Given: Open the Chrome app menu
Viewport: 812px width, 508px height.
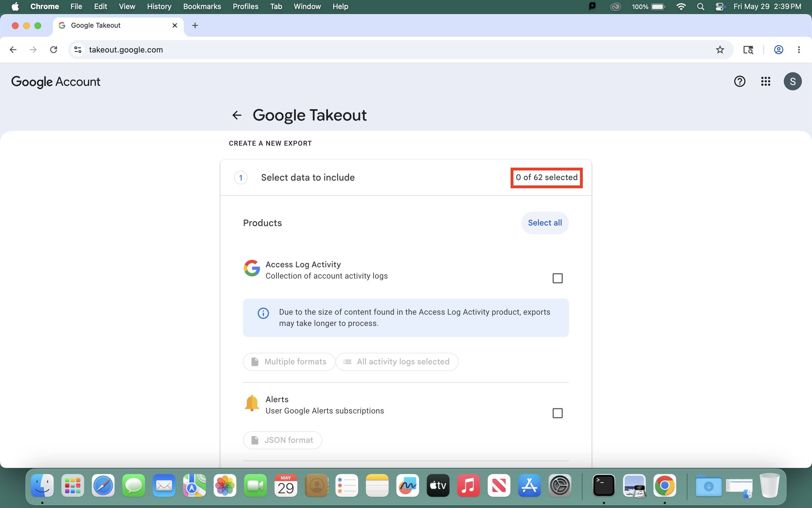Looking at the screenshot, I should [44, 7].
